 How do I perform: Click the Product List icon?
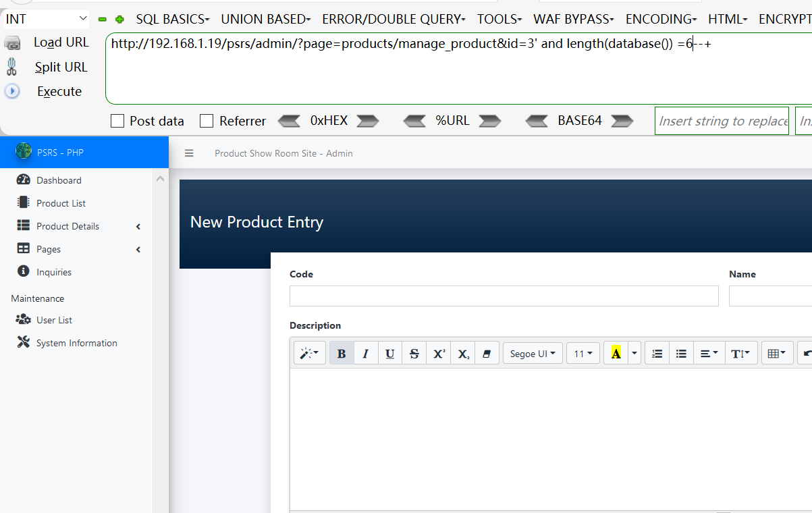[x=24, y=202]
